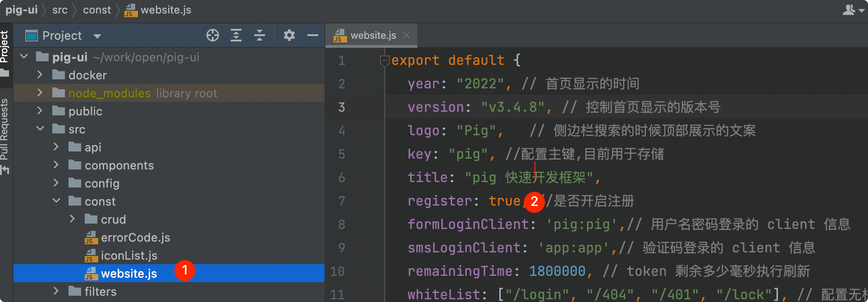Viewport: 868px width, 302px height.
Task: Select the public folder row
Action: click(x=169, y=111)
